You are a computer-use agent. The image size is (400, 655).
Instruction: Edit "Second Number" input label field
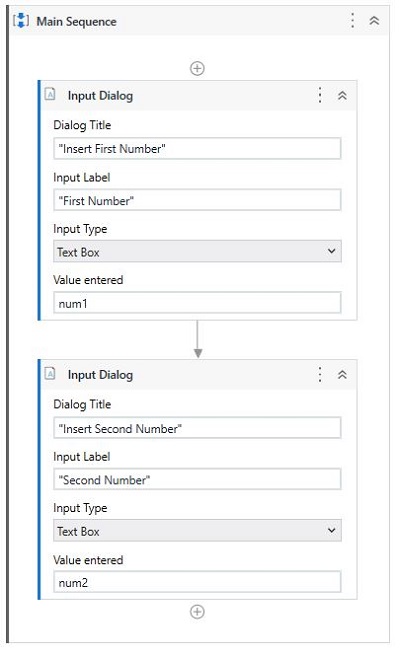[x=197, y=480]
